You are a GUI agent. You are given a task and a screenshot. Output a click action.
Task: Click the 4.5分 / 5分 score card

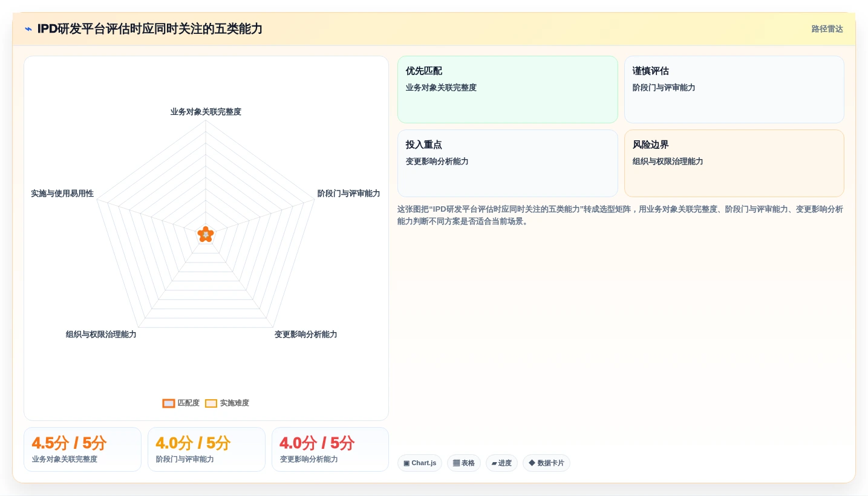tap(82, 449)
